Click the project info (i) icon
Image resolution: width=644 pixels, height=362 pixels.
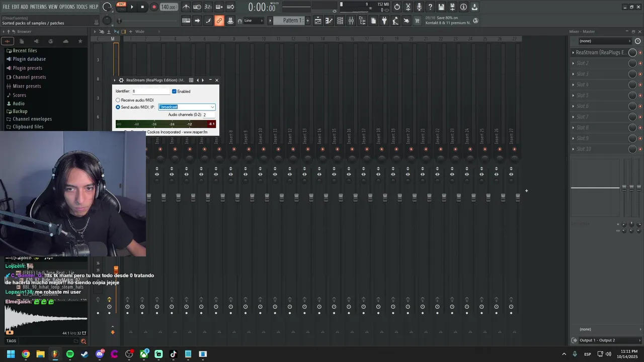[x=463, y=7]
